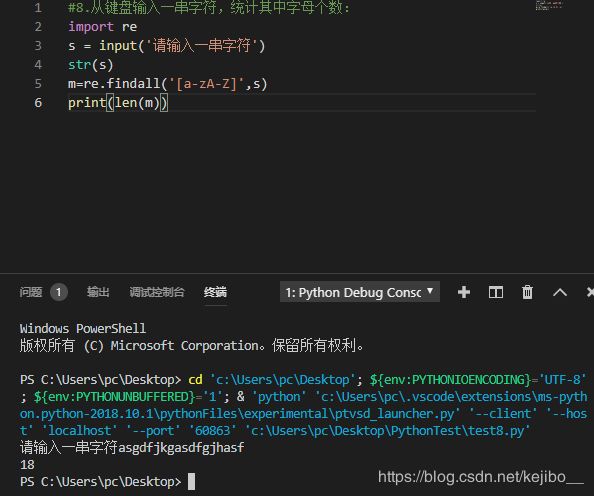Place cursor in the input() statement line

point(167,46)
